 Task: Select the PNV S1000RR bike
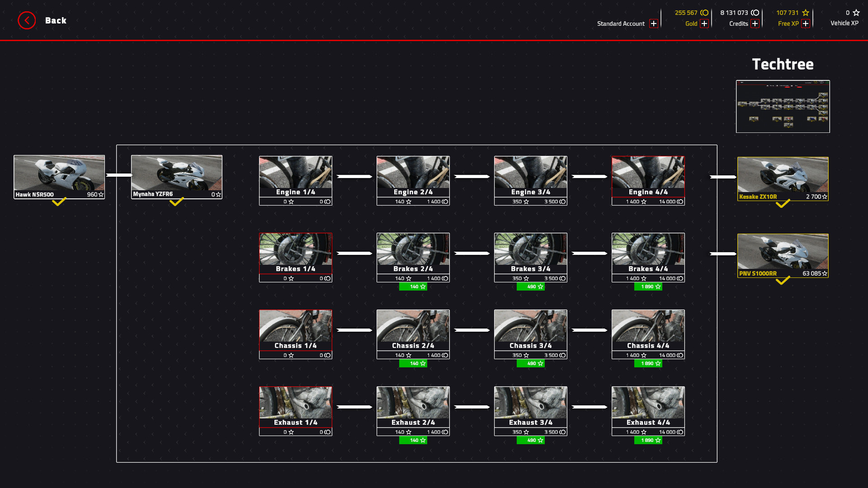click(x=783, y=255)
